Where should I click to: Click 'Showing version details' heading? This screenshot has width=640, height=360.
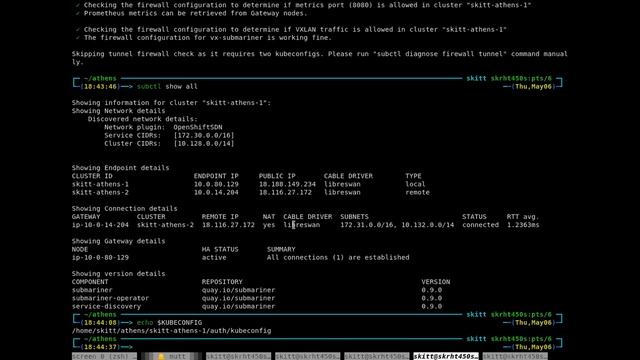coord(118,274)
